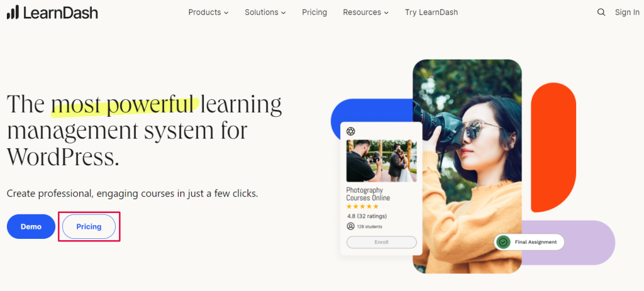Screen dimensions: 644x291
Task: Click the green checkmark Final Assignment icon
Action: (x=502, y=242)
